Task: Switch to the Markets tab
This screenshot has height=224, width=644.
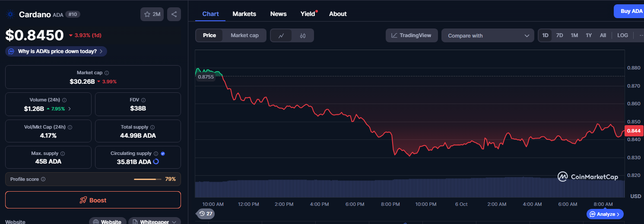Action: click(x=244, y=14)
